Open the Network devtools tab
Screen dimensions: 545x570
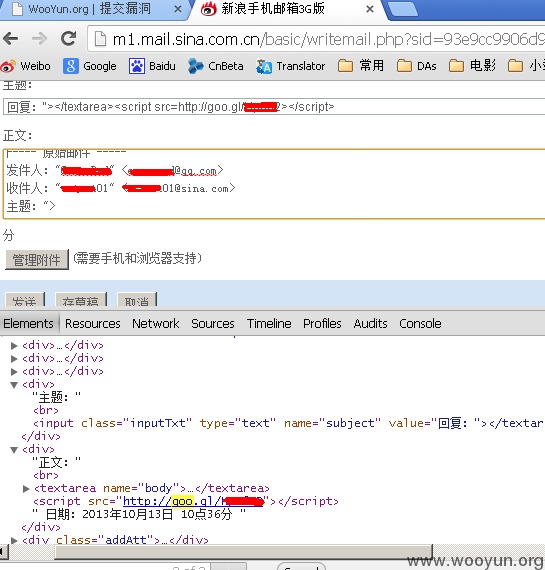pos(156,324)
